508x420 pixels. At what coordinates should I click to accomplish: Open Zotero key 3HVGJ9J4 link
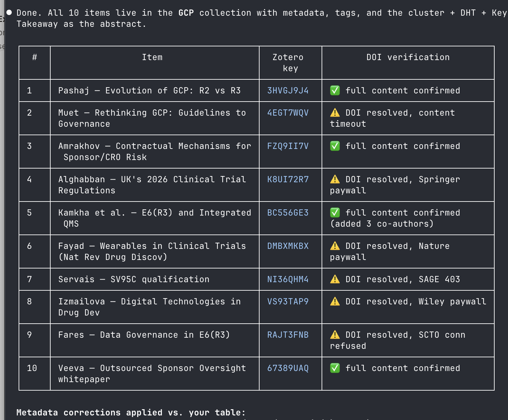[x=288, y=90]
